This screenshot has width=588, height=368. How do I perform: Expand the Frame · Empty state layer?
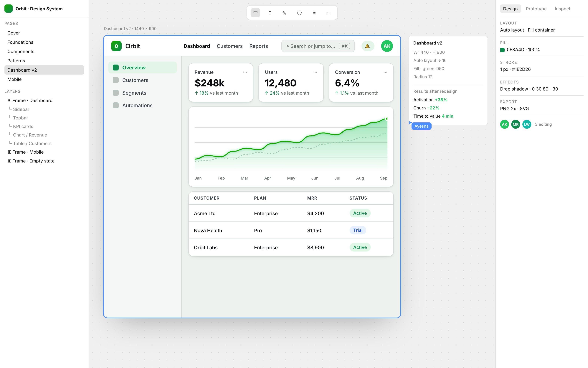(9, 161)
